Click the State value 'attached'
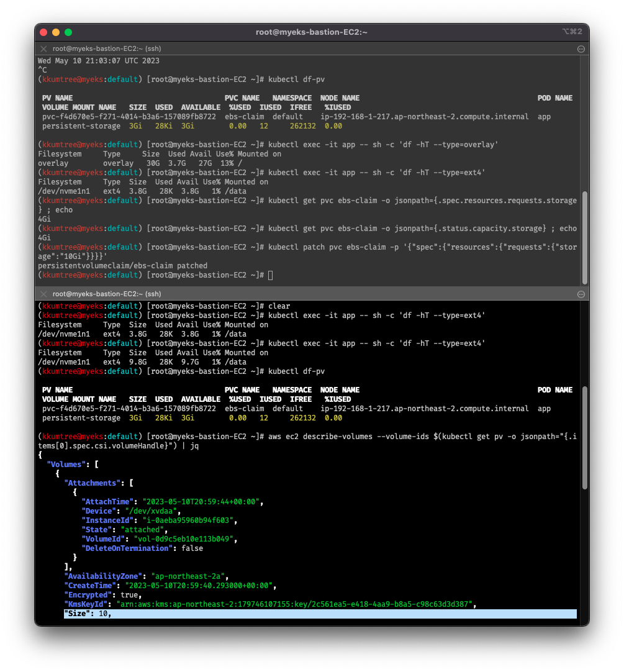 tap(142, 530)
